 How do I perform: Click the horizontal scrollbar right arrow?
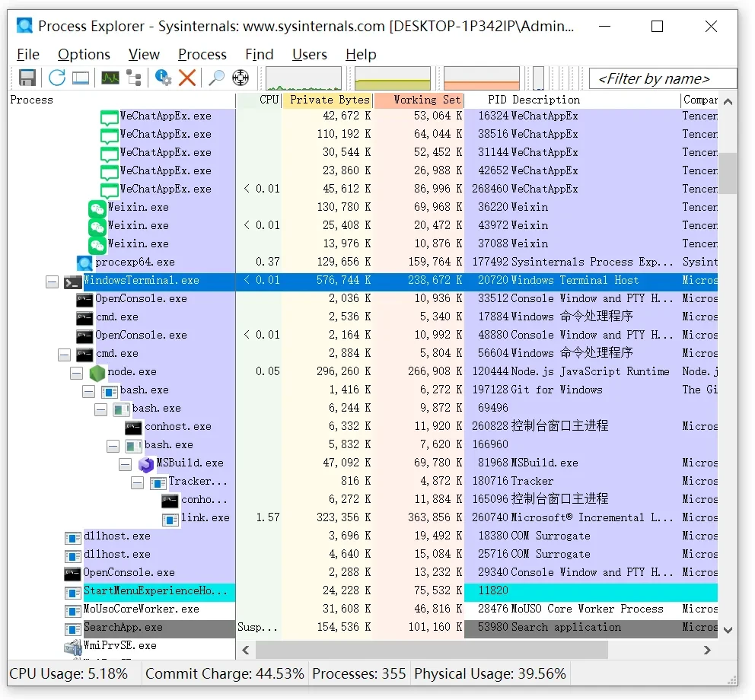coord(707,650)
